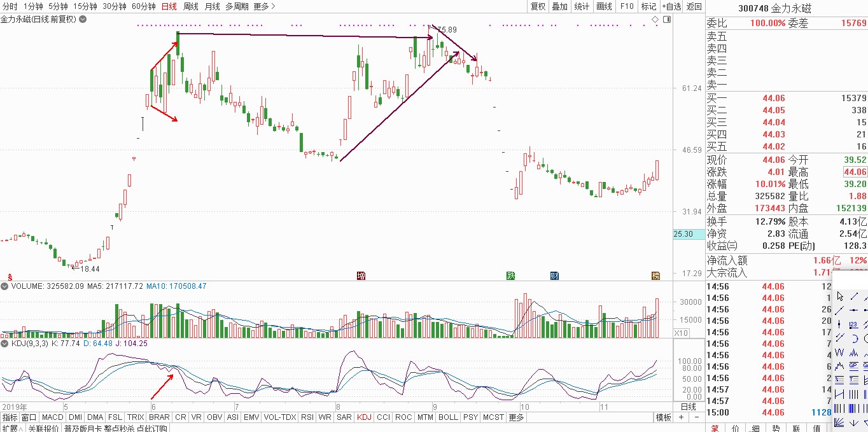Image resolution: width=868 pixels, height=432 pixels.
Task: Click the + zoom button beside 模板
Action: [681, 417]
